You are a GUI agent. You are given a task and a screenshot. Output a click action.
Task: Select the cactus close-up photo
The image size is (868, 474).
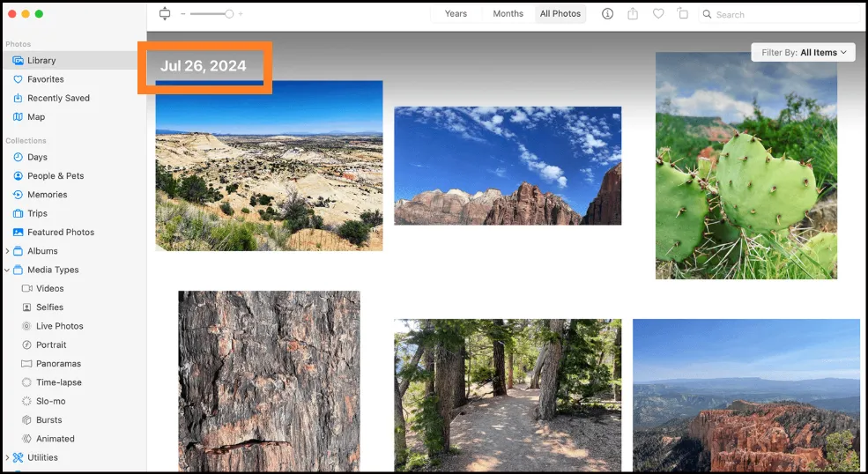746,166
